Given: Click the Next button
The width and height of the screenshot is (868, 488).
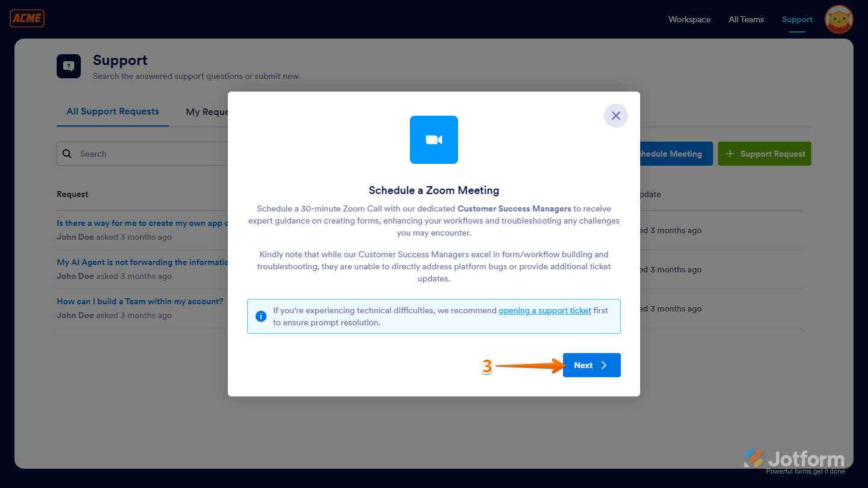Looking at the screenshot, I should tap(591, 365).
